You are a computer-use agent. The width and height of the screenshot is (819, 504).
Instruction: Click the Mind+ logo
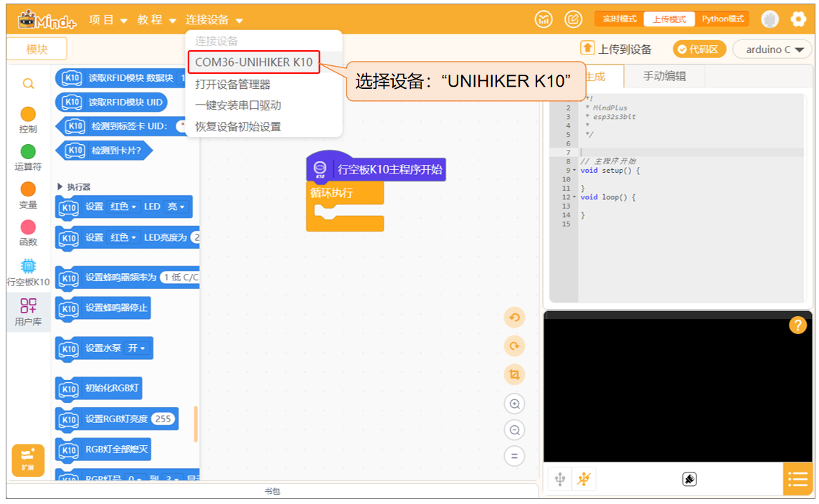tap(47, 20)
